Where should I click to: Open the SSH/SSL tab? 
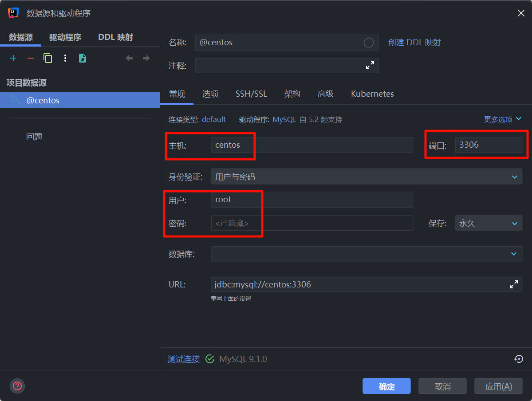click(x=252, y=94)
